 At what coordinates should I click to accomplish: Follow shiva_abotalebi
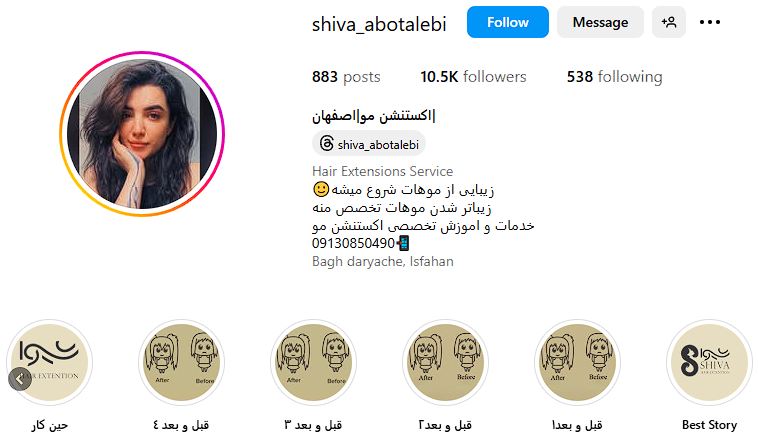(508, 22)
